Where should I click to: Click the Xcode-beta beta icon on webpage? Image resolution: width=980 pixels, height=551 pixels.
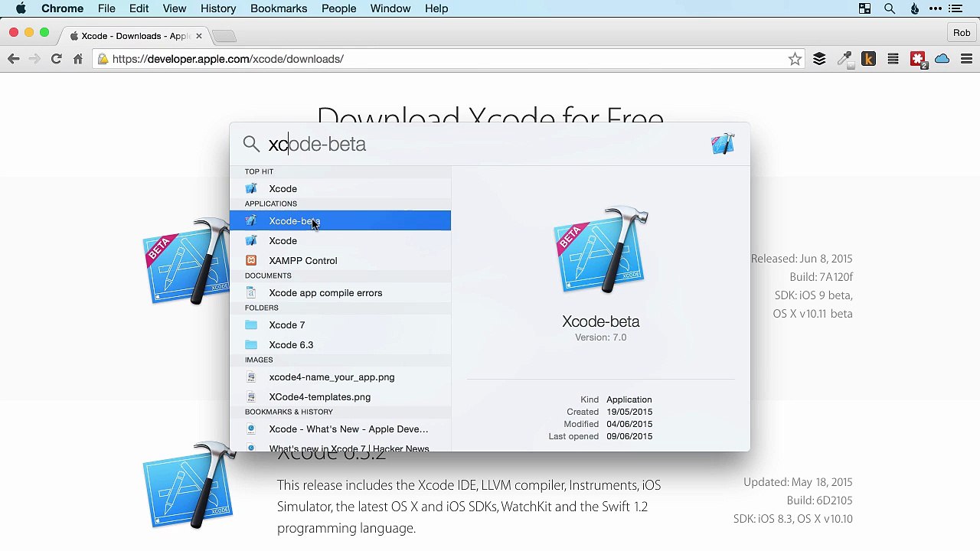[x=186, y=262]
